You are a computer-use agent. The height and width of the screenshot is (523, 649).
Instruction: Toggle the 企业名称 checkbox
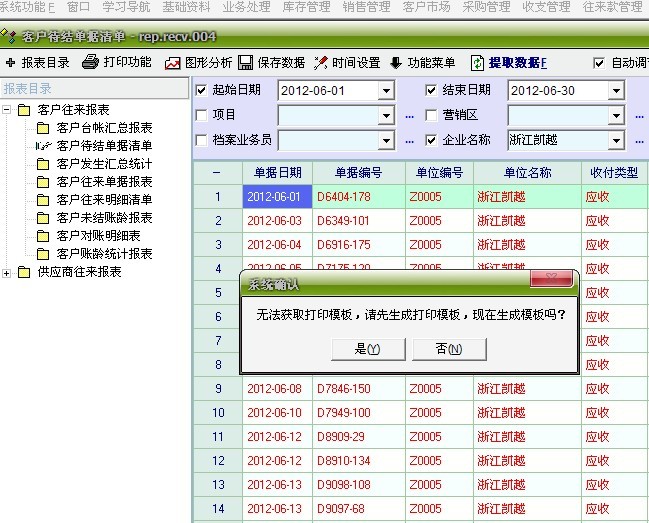pos(431,140)
